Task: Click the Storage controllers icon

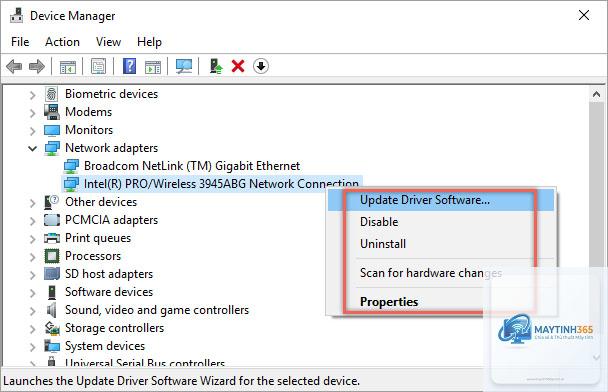Action: click(52, 328)
